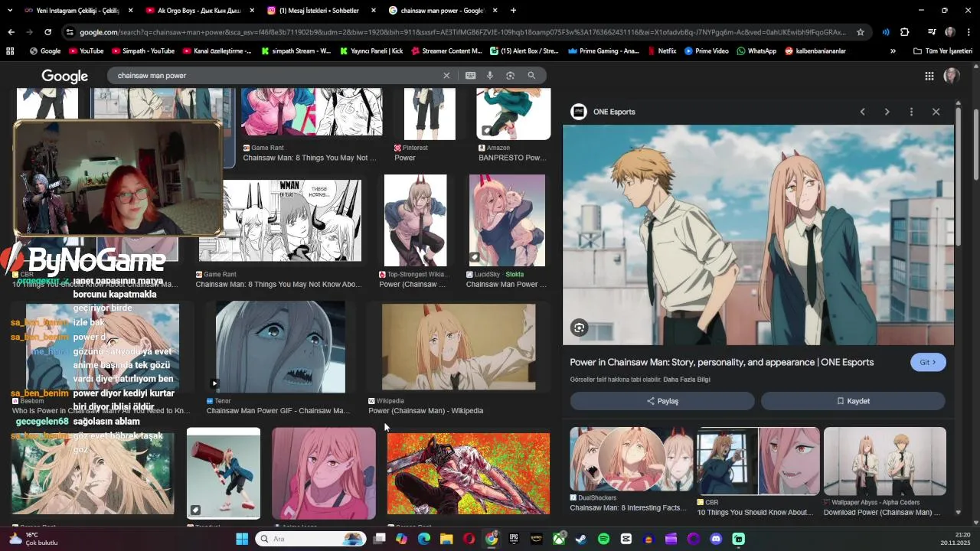Start voice search with microphone icon
The image size is (980, 551).
tap(490, 76)
